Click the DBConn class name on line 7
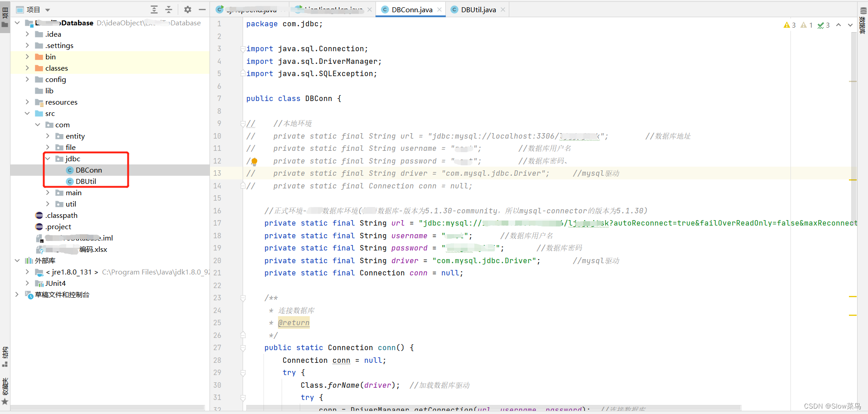 click(x=318, y=98)
